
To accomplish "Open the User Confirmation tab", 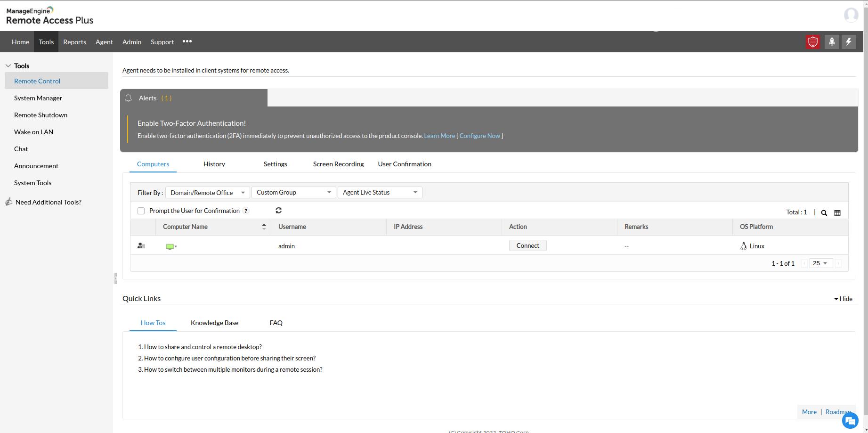I will pyautogui.click(x=405, y=164).
